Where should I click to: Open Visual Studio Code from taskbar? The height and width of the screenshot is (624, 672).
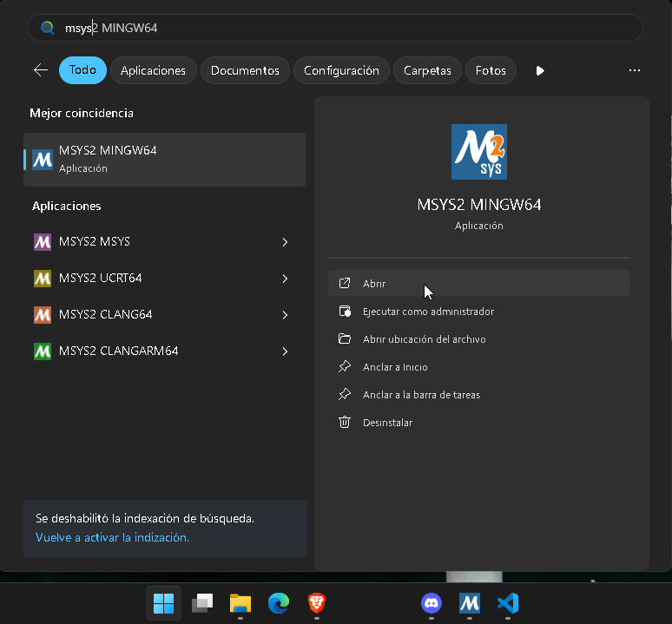508,603
